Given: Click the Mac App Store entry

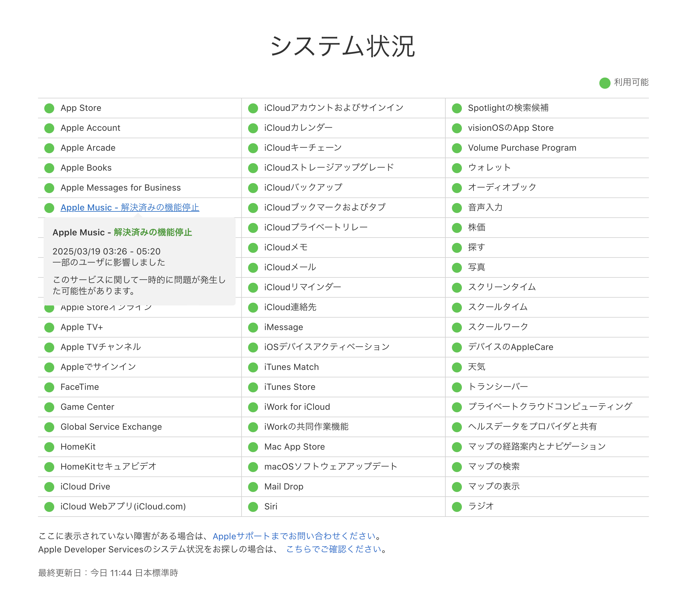Looking at the screenshot, I should pyautogui.click(x=294, y=447).
